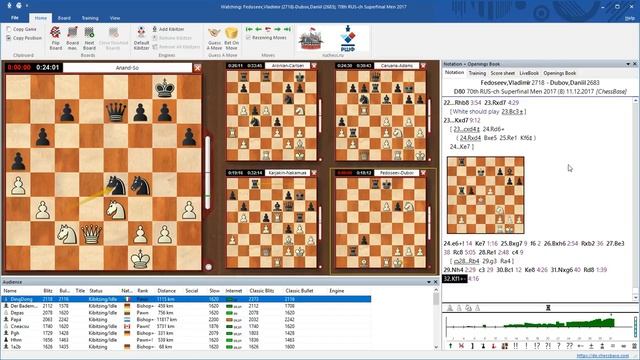This screenshot has width=640, height=360.
Task: Jump to start of game arrow
Action: coord(249,29)
